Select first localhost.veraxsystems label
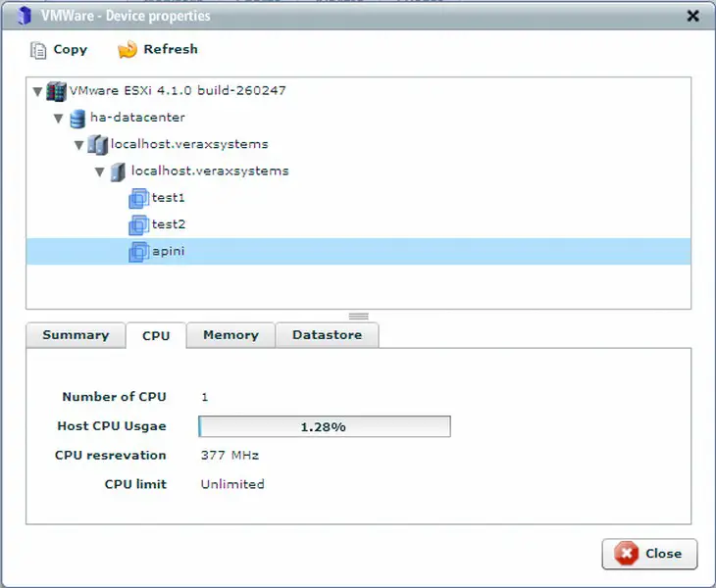This screenshot has height=588, width=716. click(189, 144)
